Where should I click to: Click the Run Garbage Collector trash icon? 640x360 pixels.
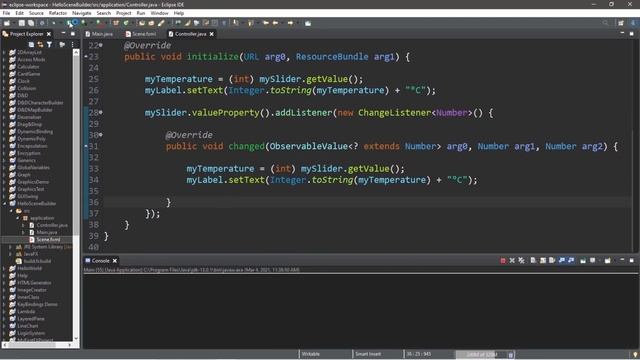tap(511, 354)
